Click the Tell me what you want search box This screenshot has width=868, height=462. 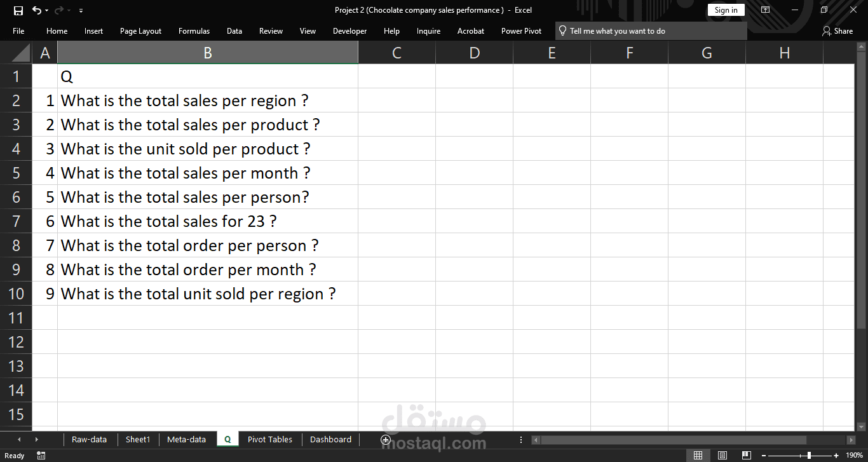[651, 31]
